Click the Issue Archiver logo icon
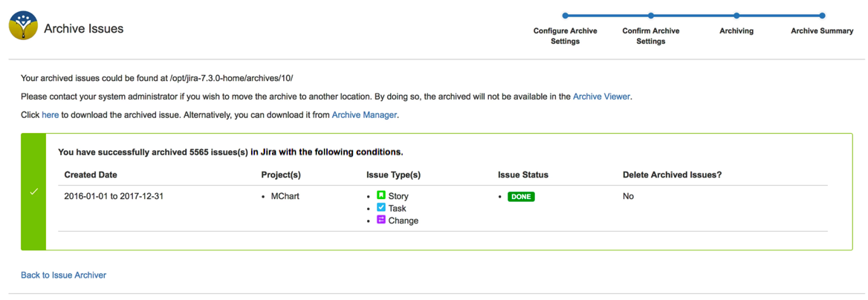Screen dimensions: 868x300 [23, 26]
